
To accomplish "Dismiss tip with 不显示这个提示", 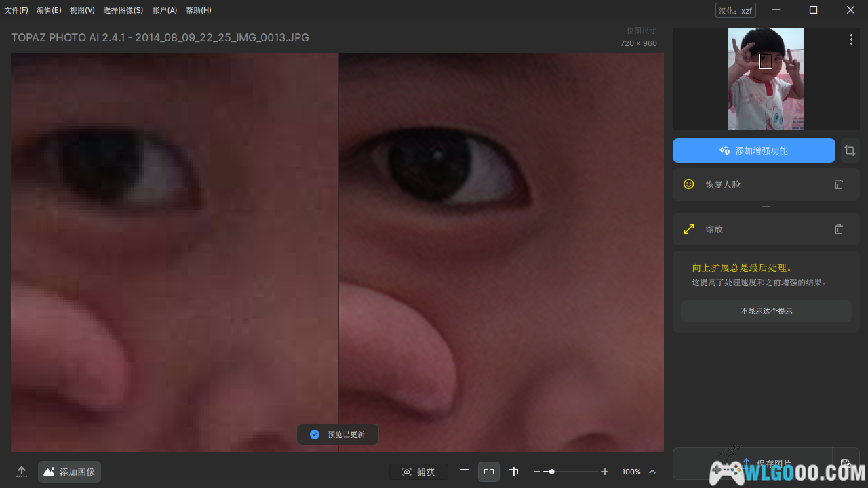I will point(766,311).
